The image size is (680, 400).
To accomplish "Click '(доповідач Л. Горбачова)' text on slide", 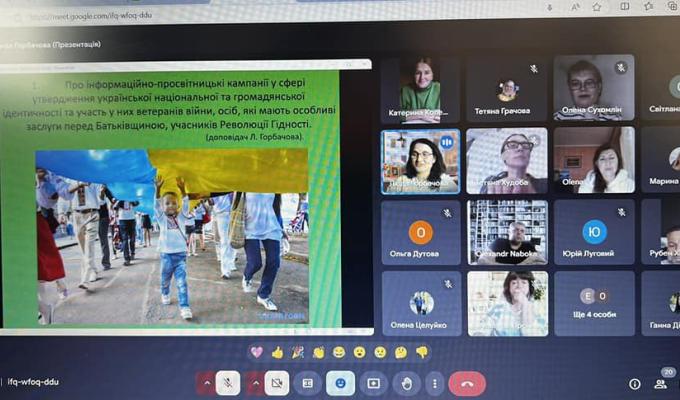I will [255, 137].
